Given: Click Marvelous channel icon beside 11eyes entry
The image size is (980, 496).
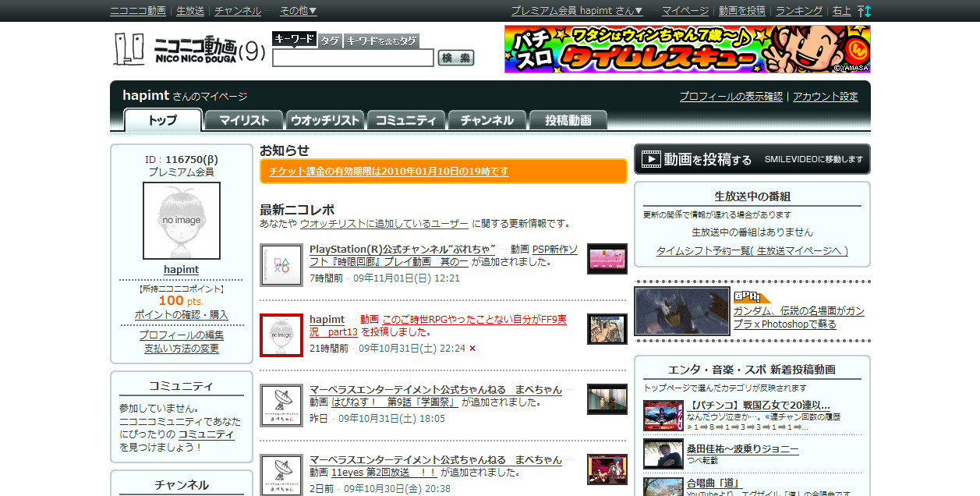Looking at the screenshot, I should click(281, 476).
